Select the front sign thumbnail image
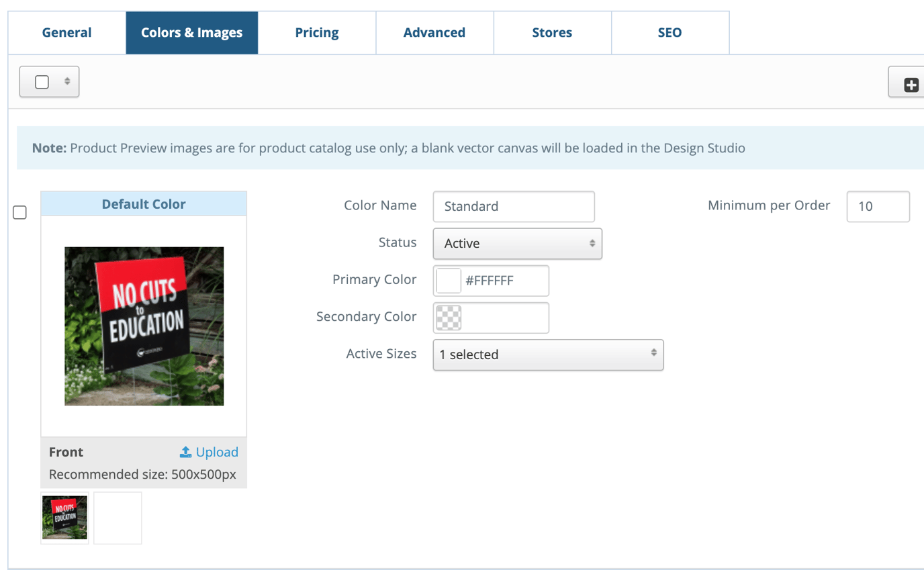Screen dimensions: 924x570 pyautogui.click(x=64, y=518)
